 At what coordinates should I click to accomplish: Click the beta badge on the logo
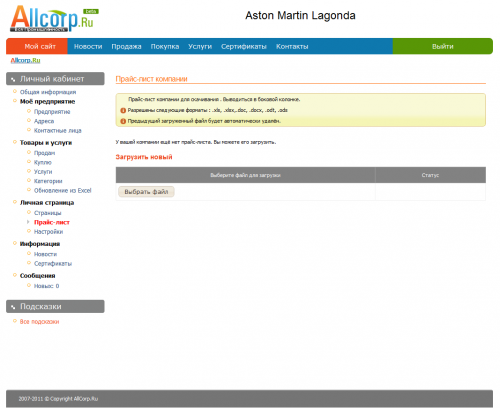click(91, 11)
